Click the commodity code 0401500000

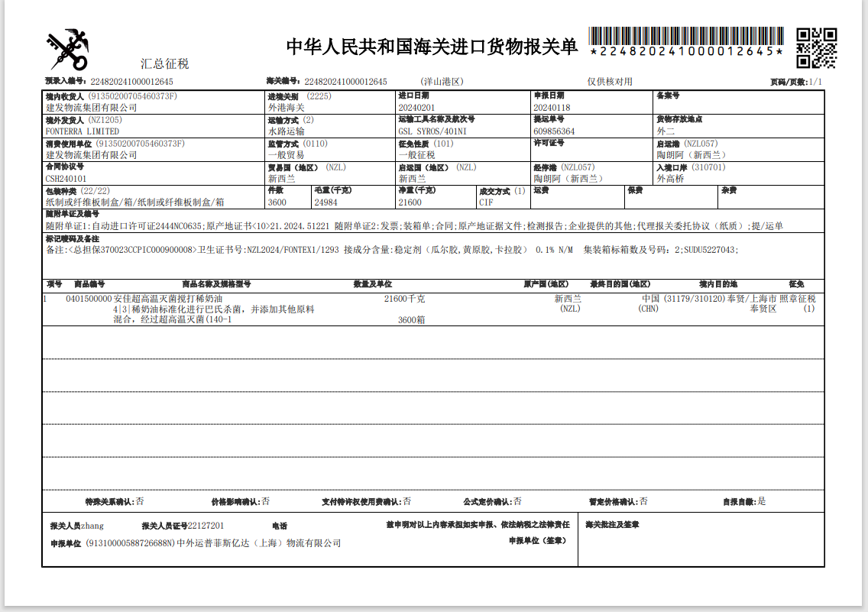[89, 299]
